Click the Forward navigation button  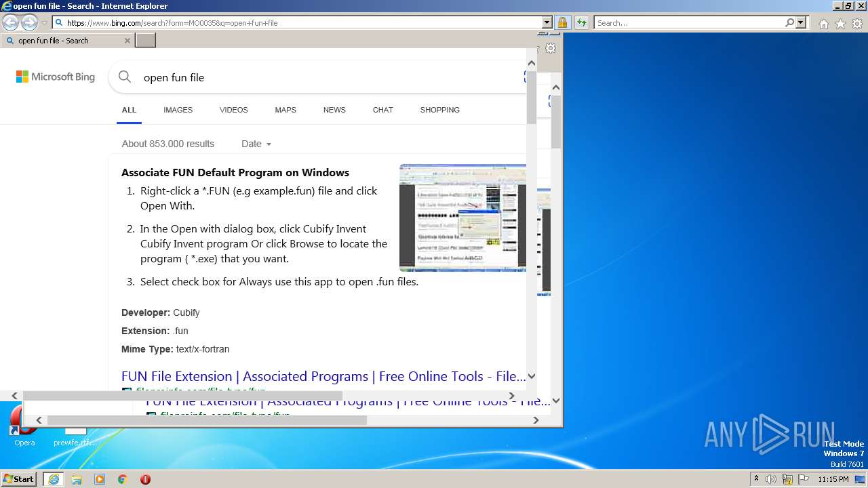tap(29, 23)
